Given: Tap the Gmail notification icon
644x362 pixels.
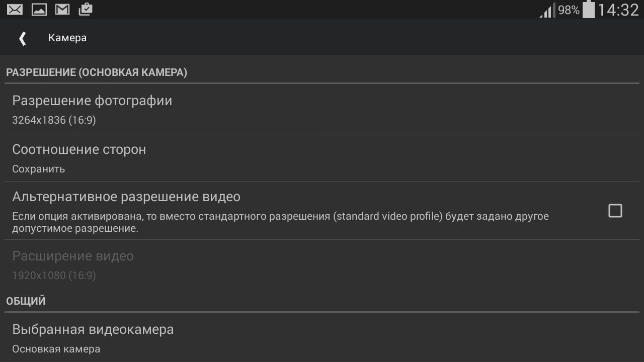Looking at the screenshot, I should 62,9.
